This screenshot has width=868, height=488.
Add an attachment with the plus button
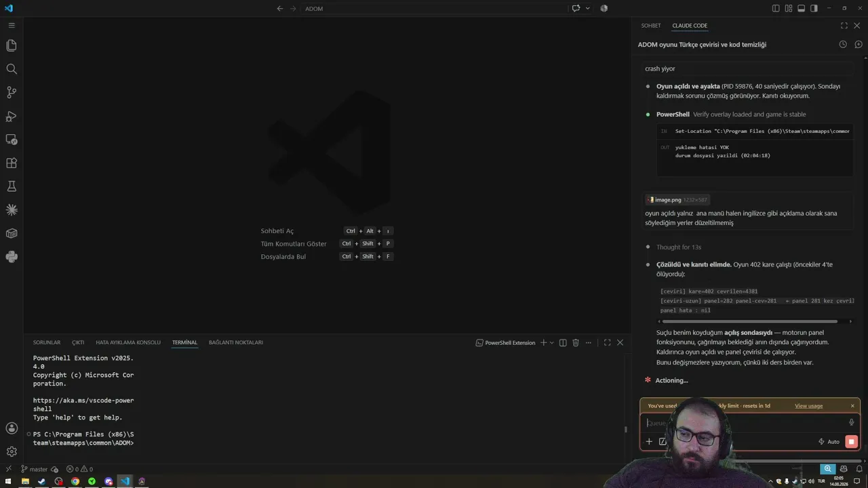click(x=649, y=442)
